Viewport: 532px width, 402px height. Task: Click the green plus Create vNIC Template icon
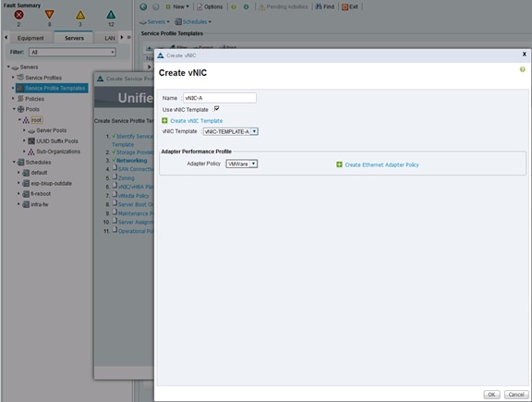[164, 120]
